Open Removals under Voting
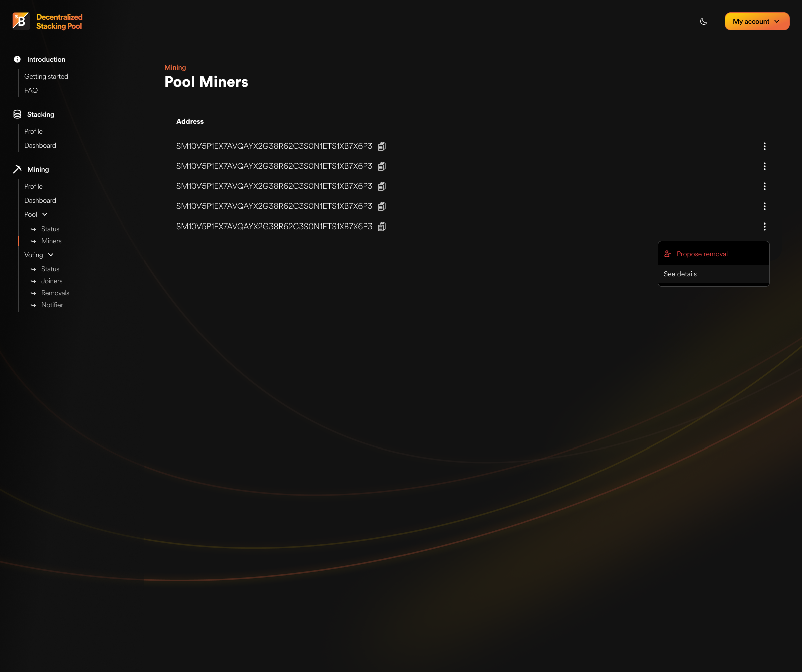Image resolution: width=802 pixels, height=672 pixels. click(55, 293)
